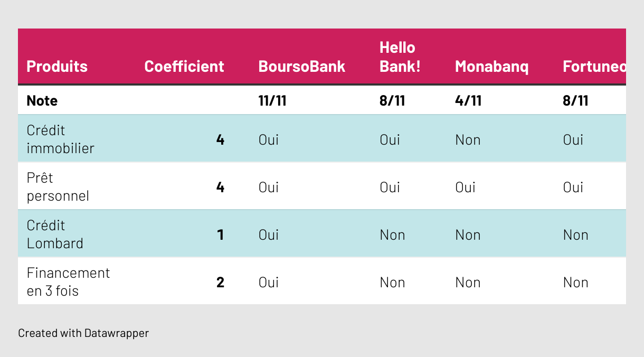Click coefficient 2 in Financement row
Viewport: 644px width, 357px height.
click(221, 283)
